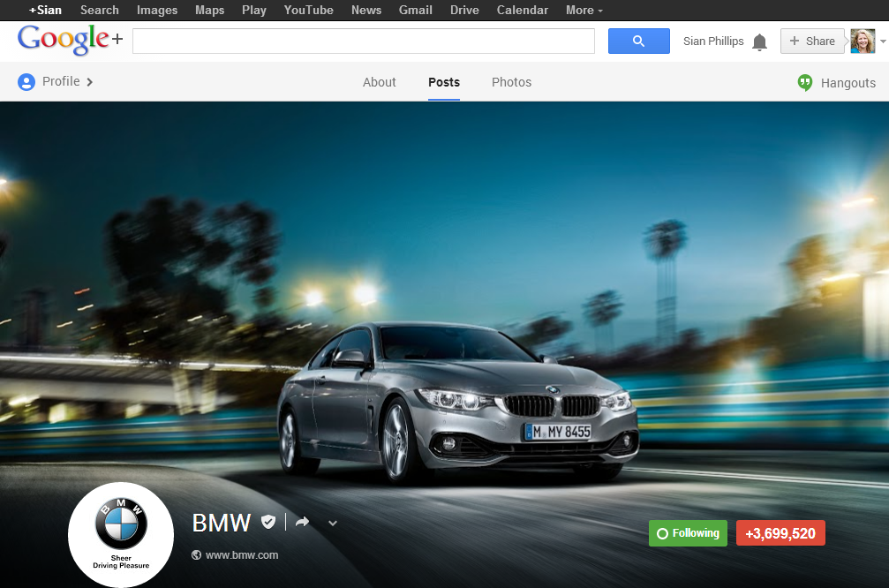Open the chevron dropdown next to BMW's name

tap(332, 523)
